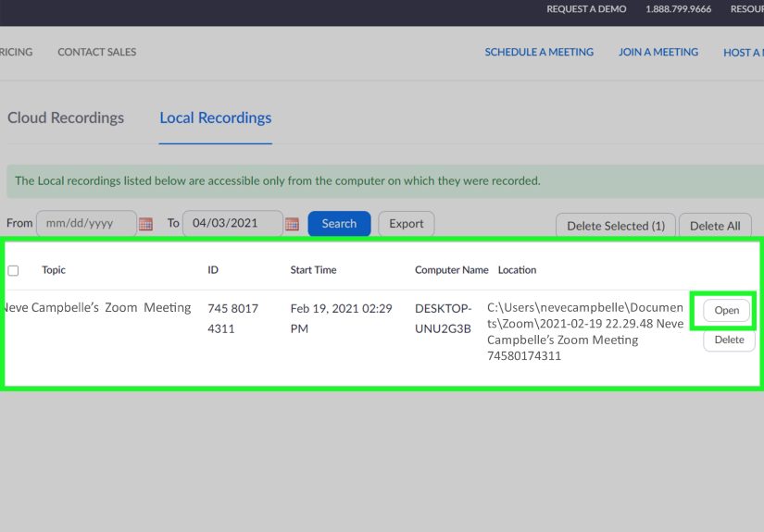Click the recording file path C:\Users\nevecampbelle

point(585,331)
